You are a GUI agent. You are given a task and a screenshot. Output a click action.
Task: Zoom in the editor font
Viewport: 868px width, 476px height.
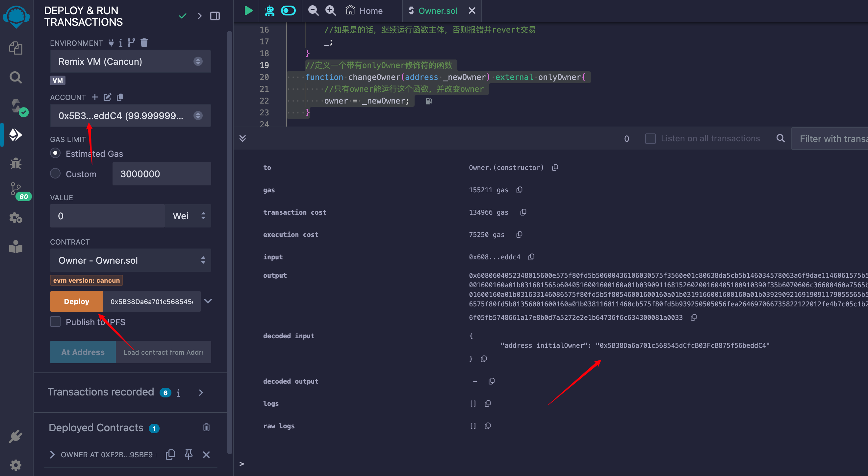[x=331, y=11]
